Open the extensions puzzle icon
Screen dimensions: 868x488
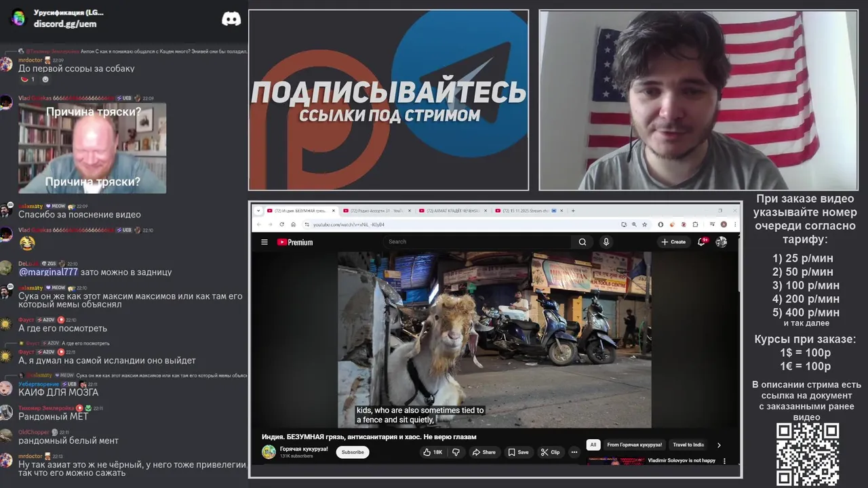point(695,224)
